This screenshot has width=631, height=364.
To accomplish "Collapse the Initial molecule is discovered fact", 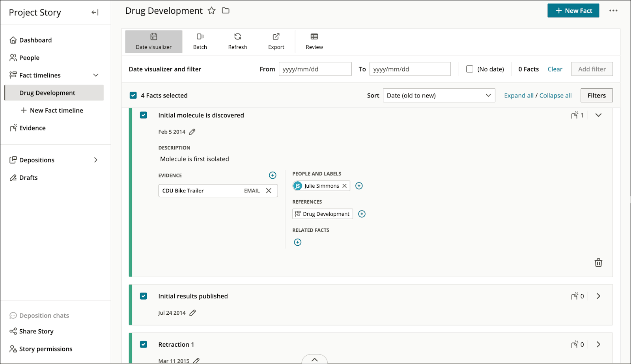I will click(x=598, y=115).
